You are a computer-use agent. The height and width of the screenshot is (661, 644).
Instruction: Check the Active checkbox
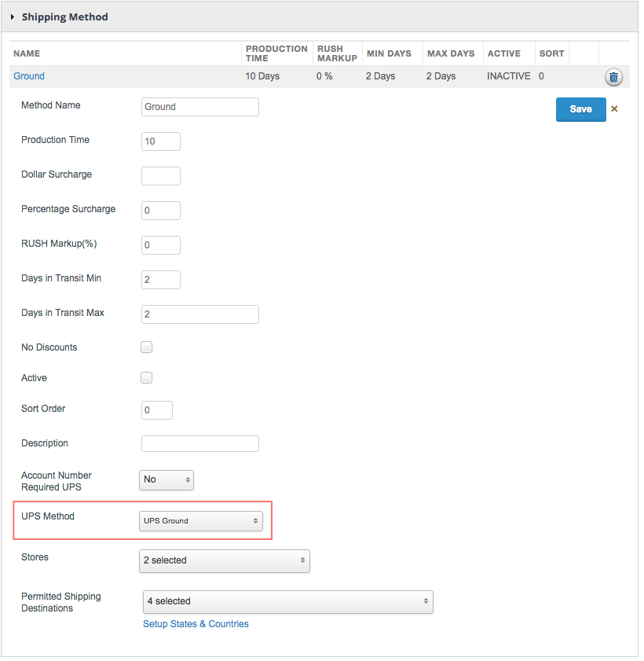tap(146, 378)
